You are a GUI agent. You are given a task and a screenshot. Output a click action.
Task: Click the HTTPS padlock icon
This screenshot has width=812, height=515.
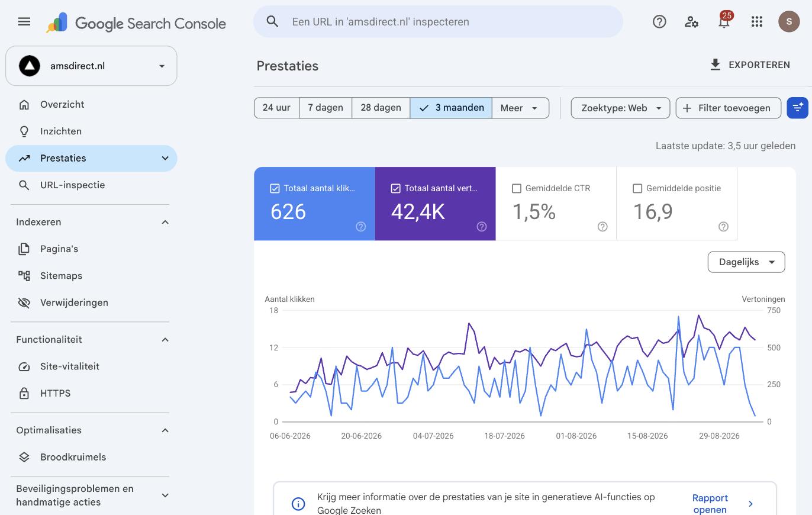click(24, 393)
